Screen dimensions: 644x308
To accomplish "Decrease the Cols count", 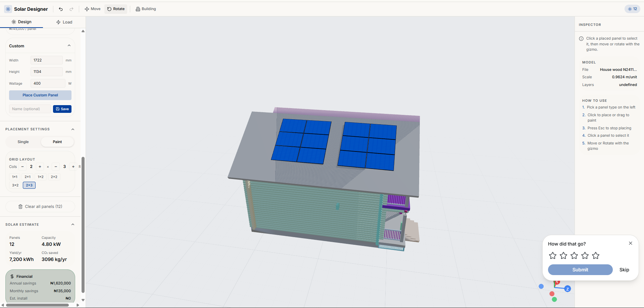I will click(22, 167).
